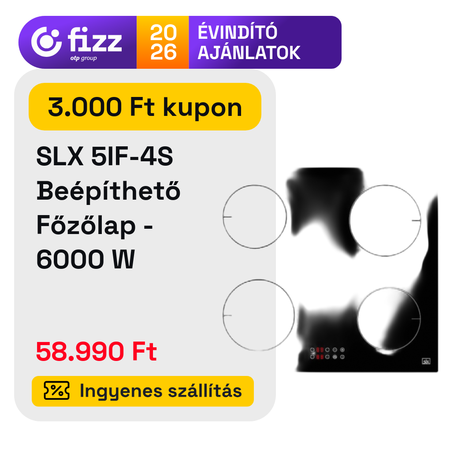Tap the plus touch button on the hob

[342, 350]
